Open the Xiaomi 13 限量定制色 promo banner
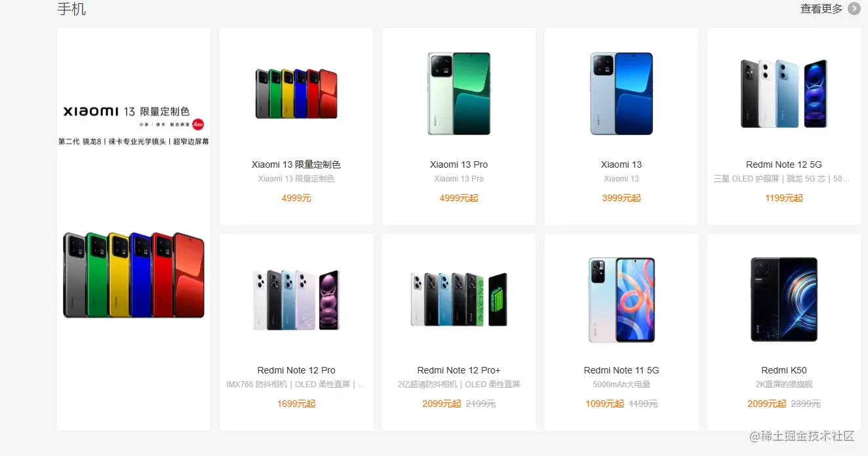This screenshot has width=868, height=456. [134, 229]
